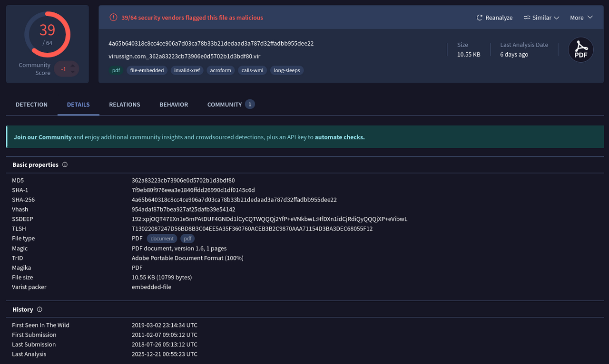Open the Join our Community link
The height and width of the screenshot is (364, 609).
point(42,137)
